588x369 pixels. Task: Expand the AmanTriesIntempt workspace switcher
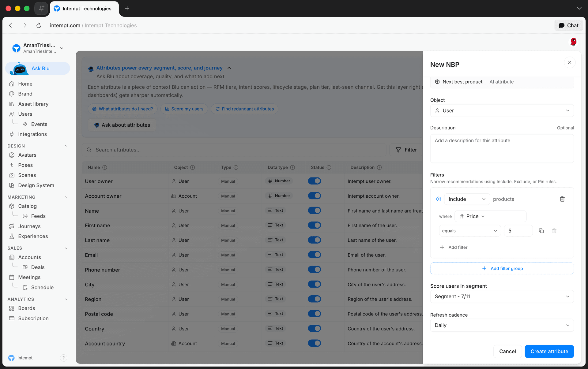coord(62,48)
